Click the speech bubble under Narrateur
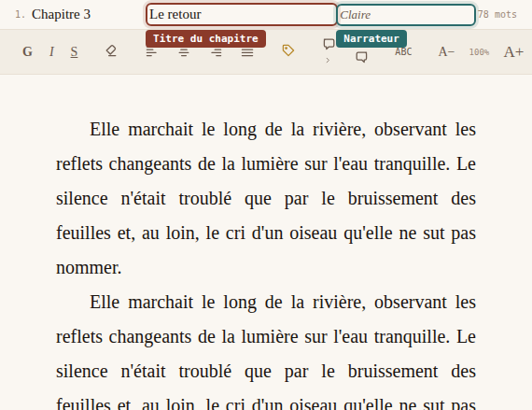 [361, 57]
